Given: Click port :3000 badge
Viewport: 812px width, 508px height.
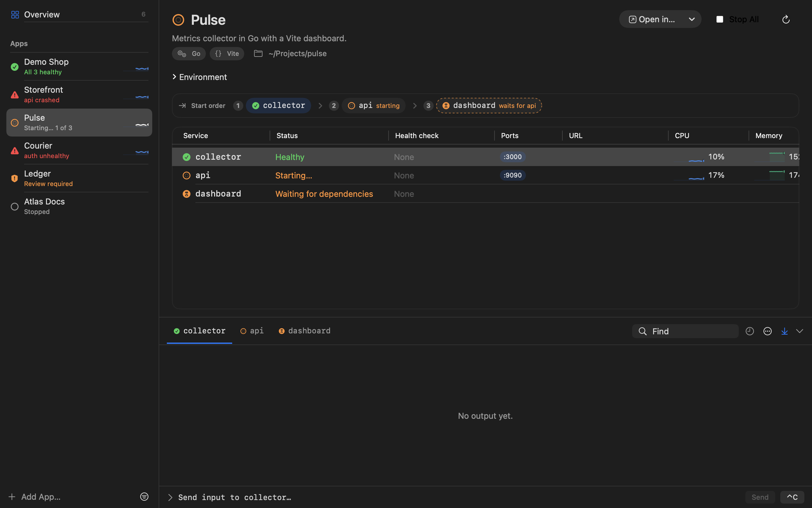Looking at the screenshot, I should click(x=512, y=157).
